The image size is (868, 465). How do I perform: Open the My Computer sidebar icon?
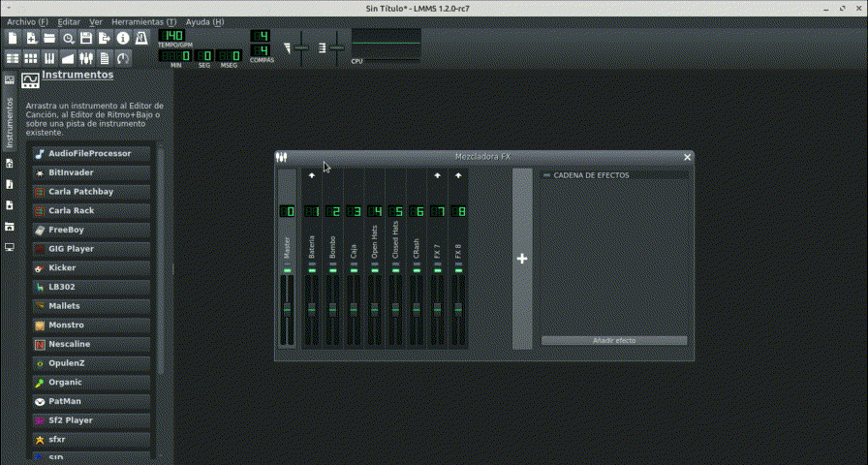10,247
